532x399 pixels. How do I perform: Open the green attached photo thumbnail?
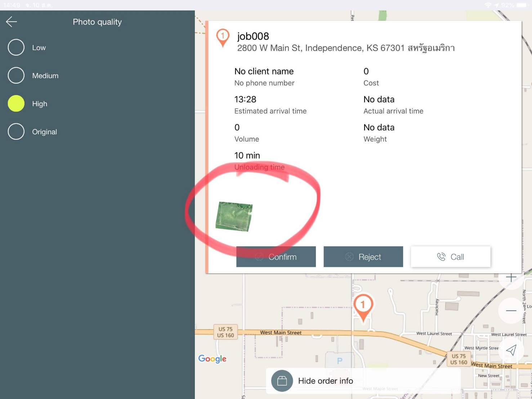pyautogui.click(x=234, y=216)
